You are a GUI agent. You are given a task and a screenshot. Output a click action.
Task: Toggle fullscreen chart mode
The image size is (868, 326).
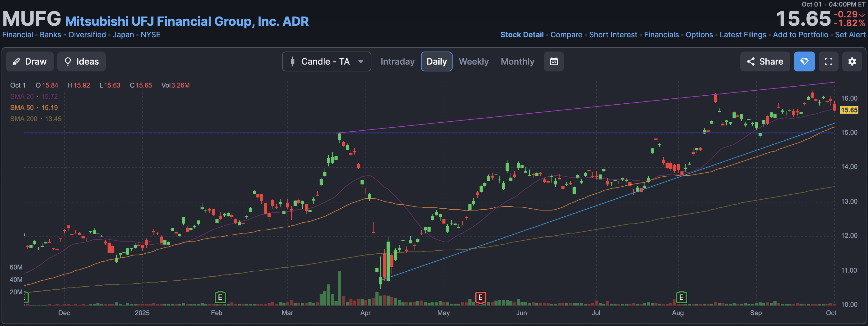pos(829,61)
